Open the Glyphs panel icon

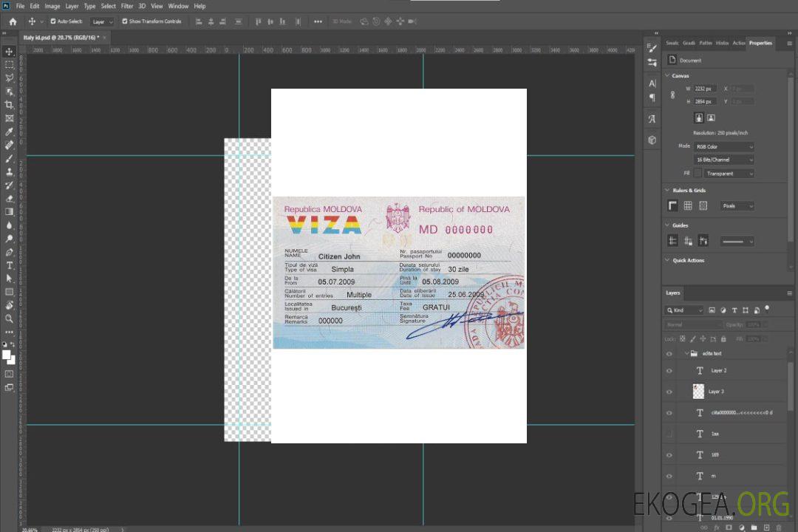(x=652, y=119)
